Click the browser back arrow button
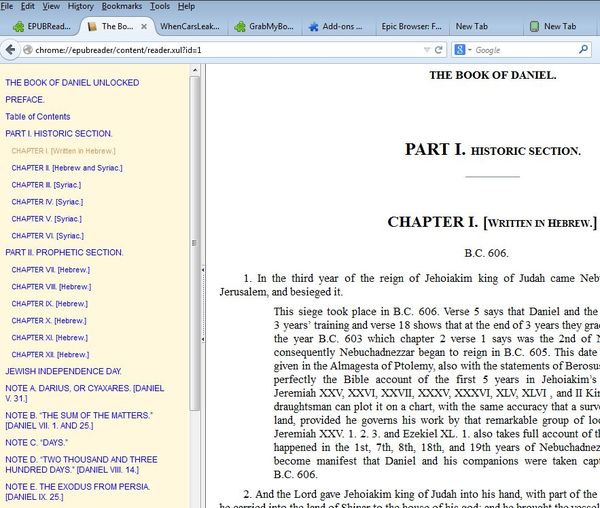This screenshot has height=508, width=600. (12, 48)
